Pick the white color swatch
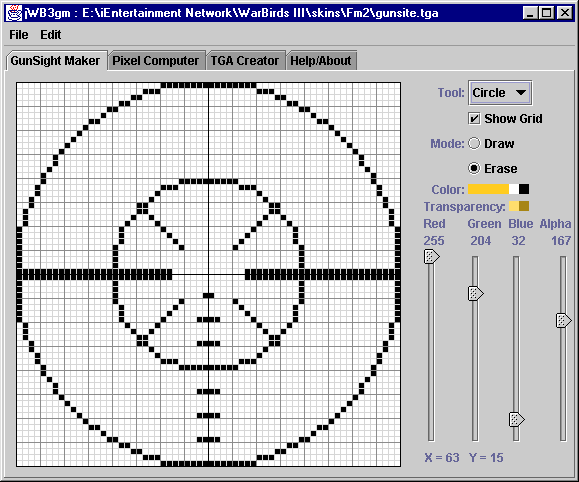Image resolution: width=579 pixels, height=482 pixels. pyautogui.click(x=514, y=189)
